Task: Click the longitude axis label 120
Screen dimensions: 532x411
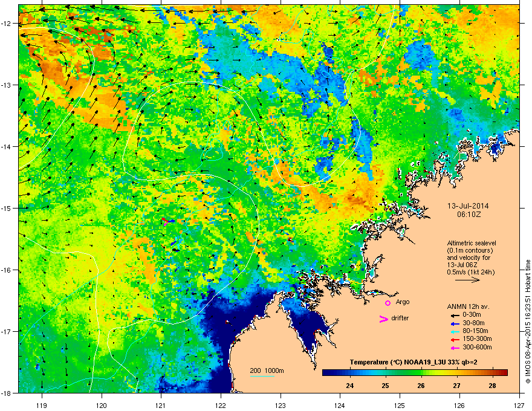Action: (x=102, y=405)
